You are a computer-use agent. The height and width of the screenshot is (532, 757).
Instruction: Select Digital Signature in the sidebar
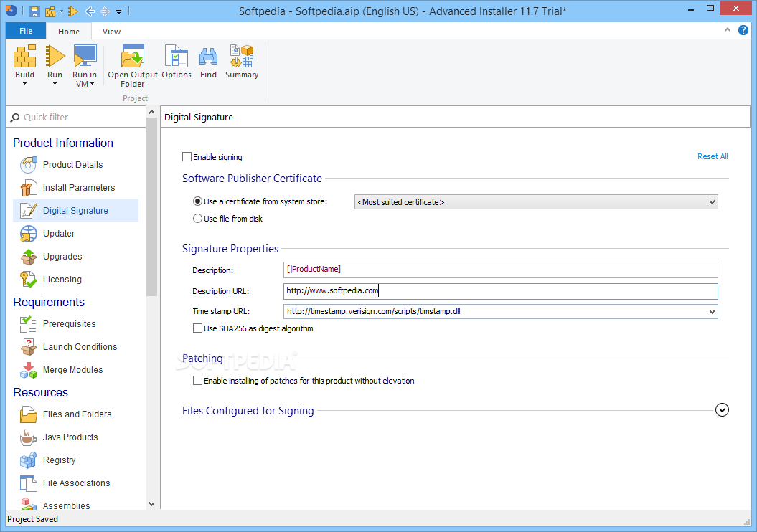click(76, 211)
